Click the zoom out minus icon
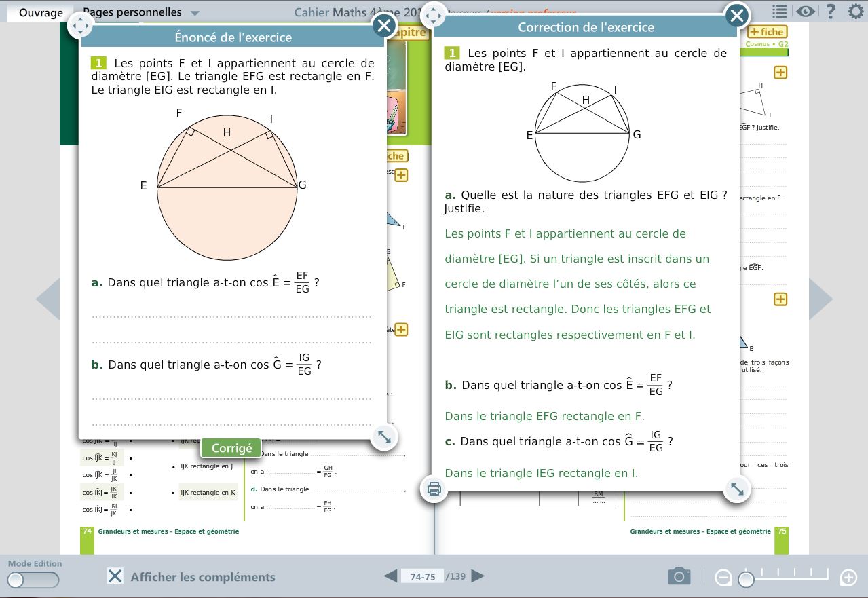Image resolution: width=868 pixels, height=598 pixels. point(723,578)
